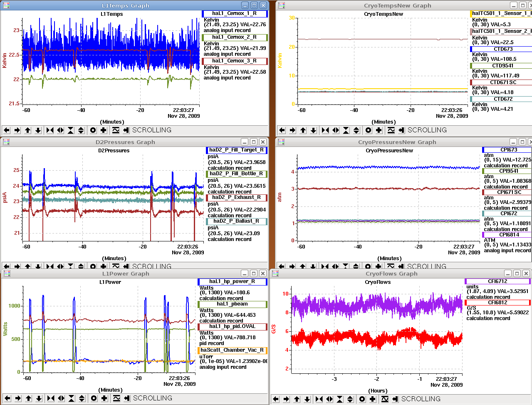Open window menu of D2Pressures Graph
Image resolution: width=532 pixels, height=405 pixels.
(6, 142)
